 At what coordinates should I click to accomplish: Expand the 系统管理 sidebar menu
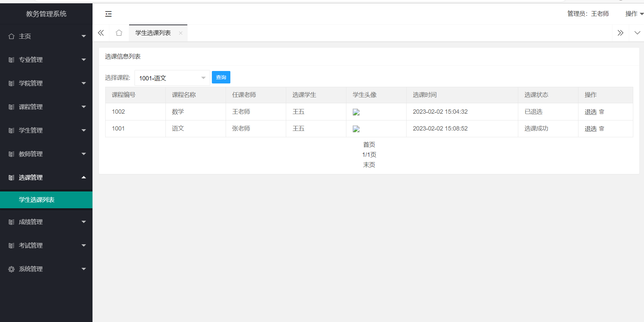pyautogui.click(x=46, y=269)
